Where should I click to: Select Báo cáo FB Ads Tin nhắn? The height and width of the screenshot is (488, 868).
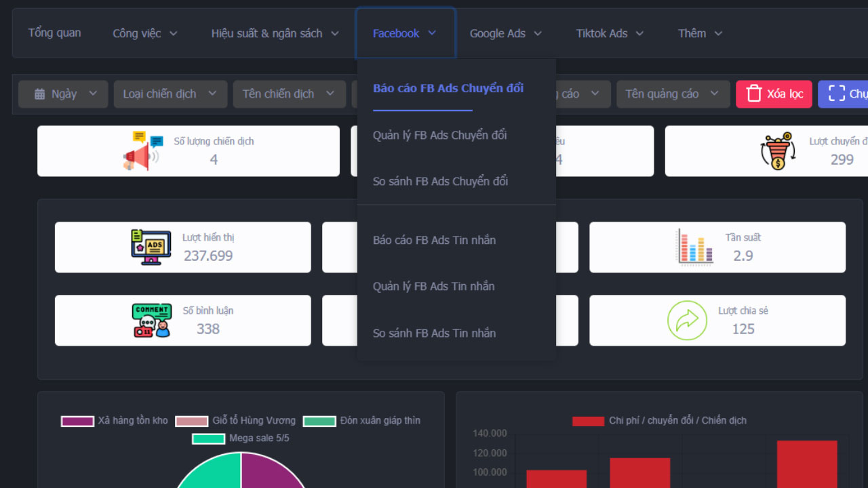[x=434, y=240]
